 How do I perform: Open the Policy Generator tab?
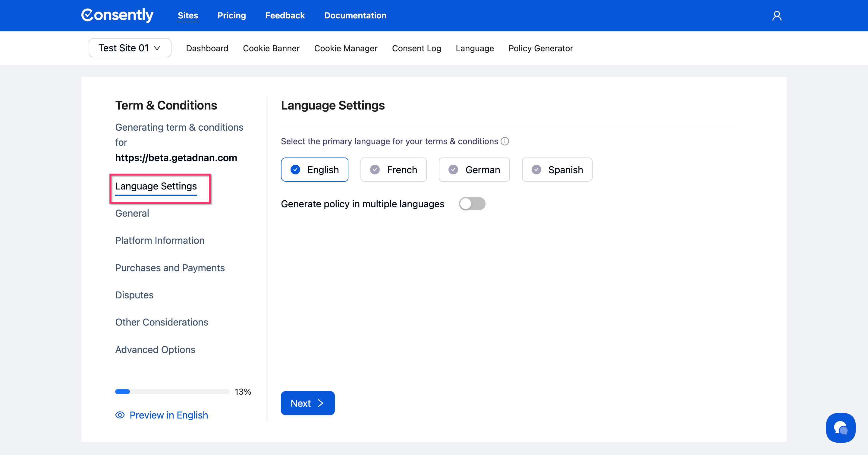[540, 48]
